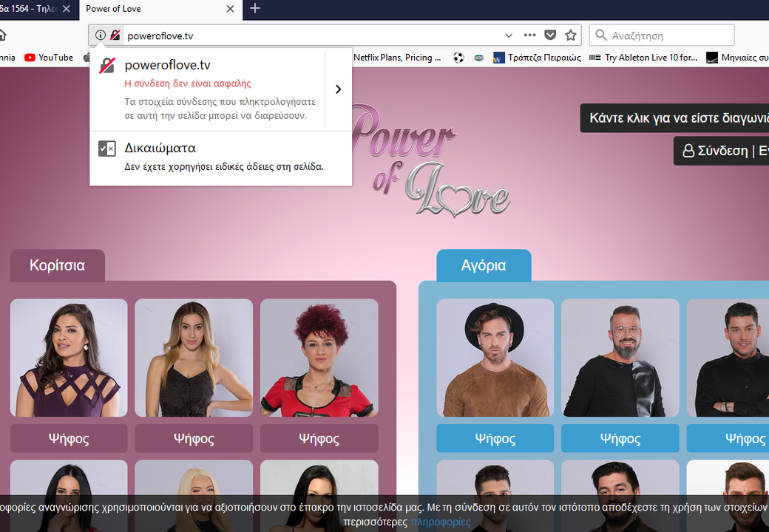Bookmark this page with the star icon
This screenshot has height=532, width=769.
[x=570, y=35]
